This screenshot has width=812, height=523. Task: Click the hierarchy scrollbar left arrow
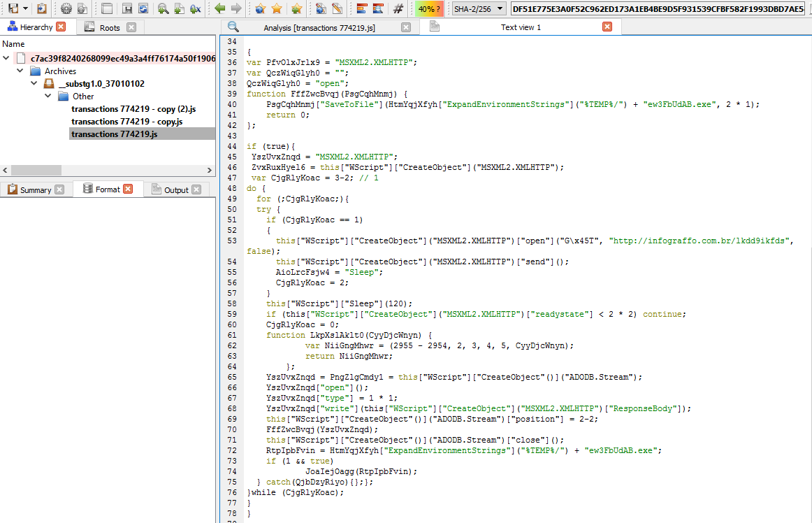click(x=5, y=170)
